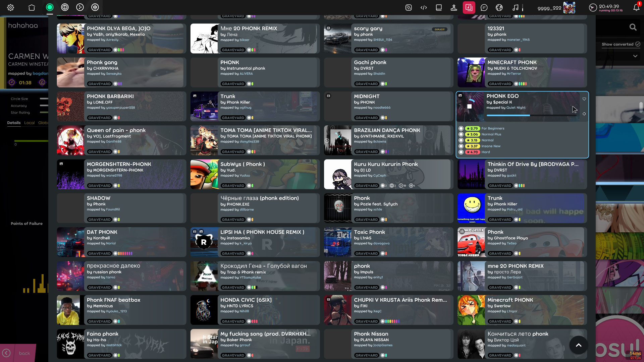
Task: Expand the dropdown below Show converted
Action: 635,56
